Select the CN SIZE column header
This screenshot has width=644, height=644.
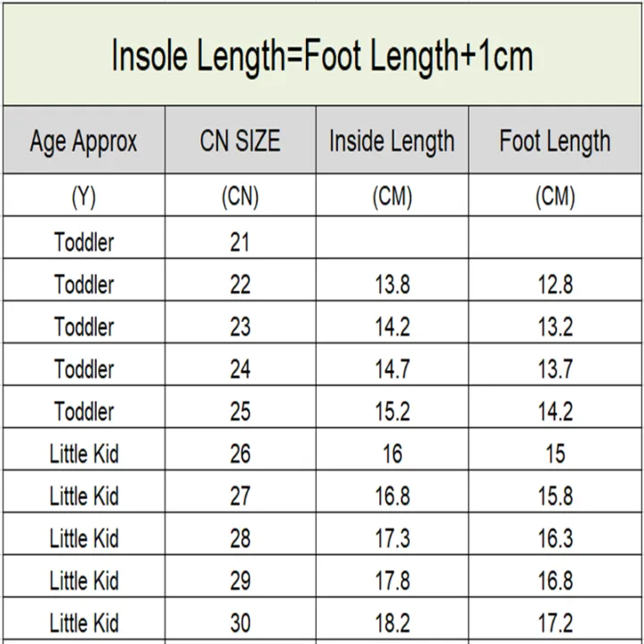[x=241, y=140]
